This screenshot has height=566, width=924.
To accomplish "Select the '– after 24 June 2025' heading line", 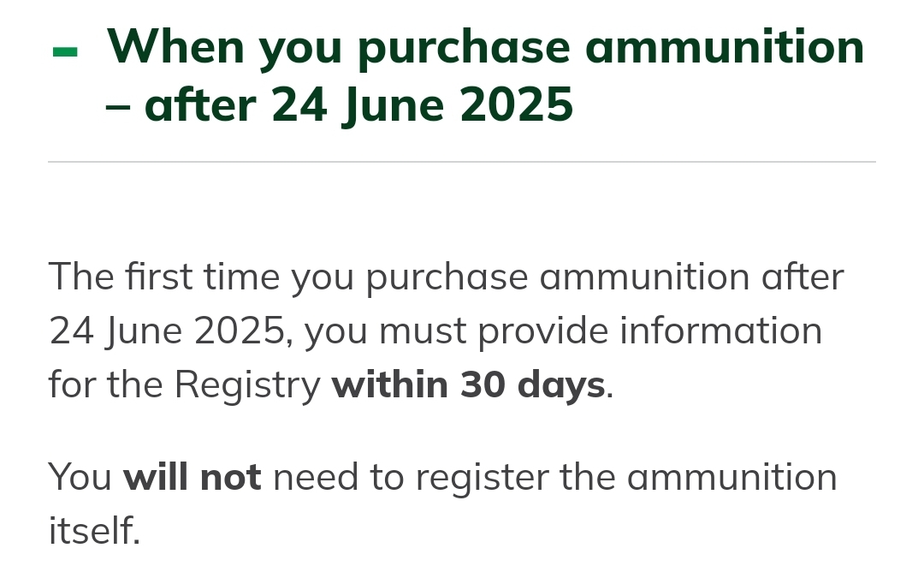I will click(340, 105).
